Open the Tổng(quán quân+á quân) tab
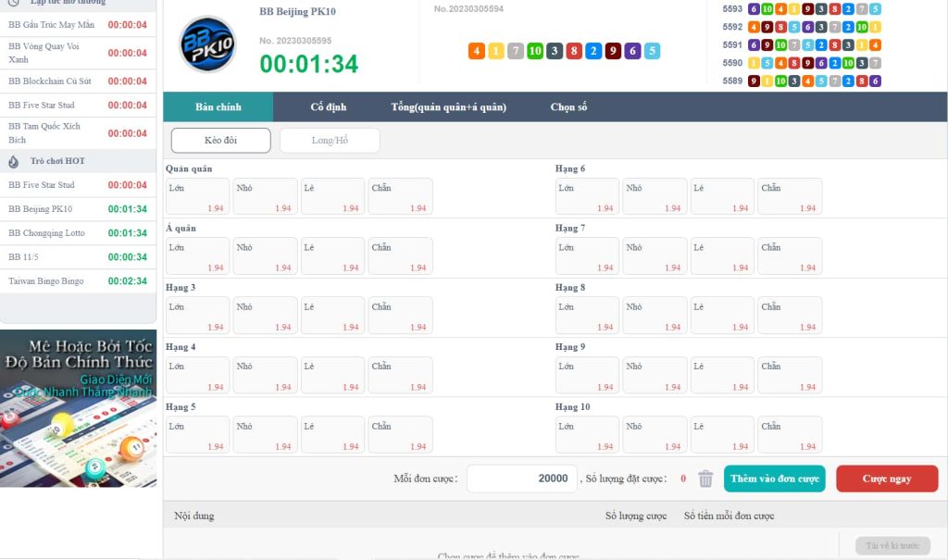The image size is (948, 560). pyautogui.click(x=449, y=107)
